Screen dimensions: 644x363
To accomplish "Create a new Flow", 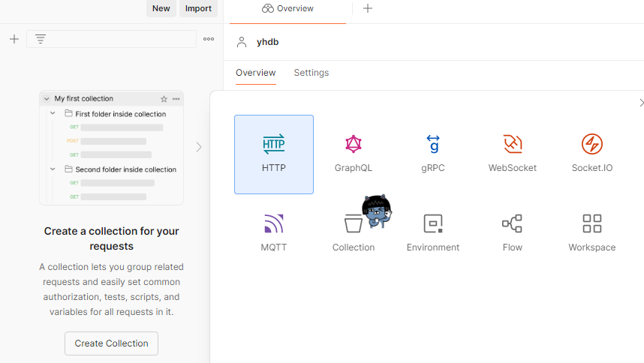I will click(x=512, y=233).
